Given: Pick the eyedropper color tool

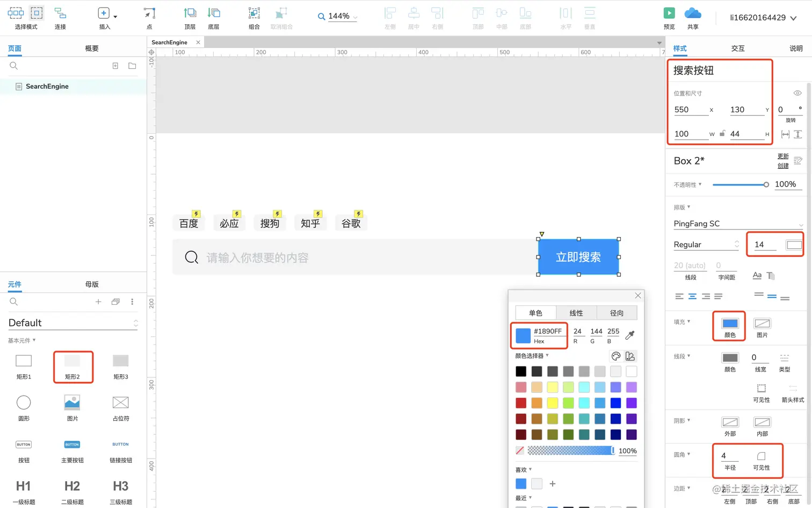Looking at the screenshot, I should coord(630,335).
